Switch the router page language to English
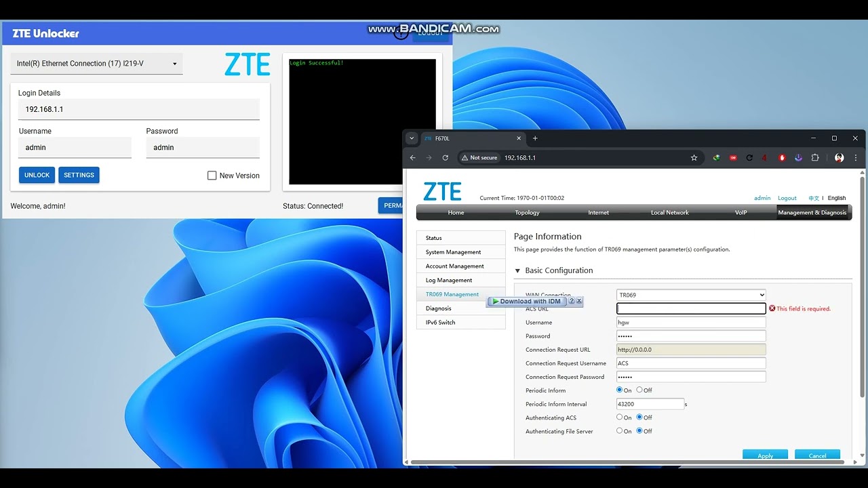868x488 pixels. (837, 198)
